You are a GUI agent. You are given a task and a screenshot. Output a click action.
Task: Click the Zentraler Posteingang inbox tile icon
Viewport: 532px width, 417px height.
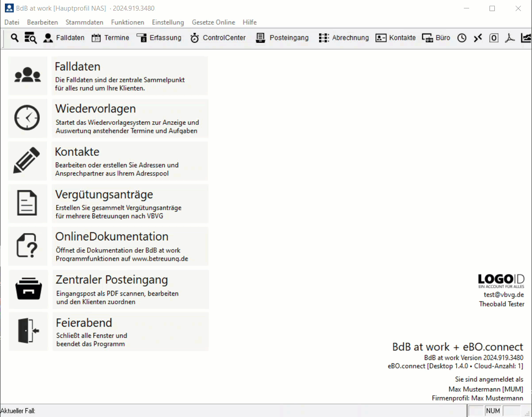click(x=28, y=289)
